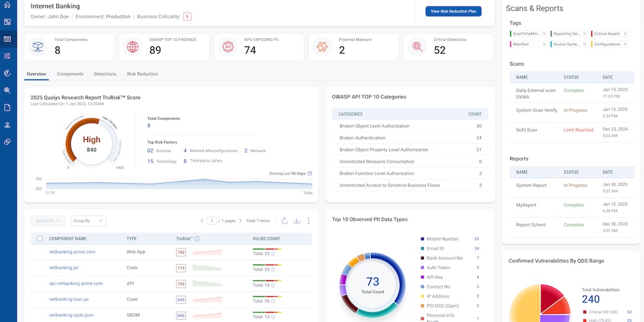Click Total Components value 8 link

(149, 126)
